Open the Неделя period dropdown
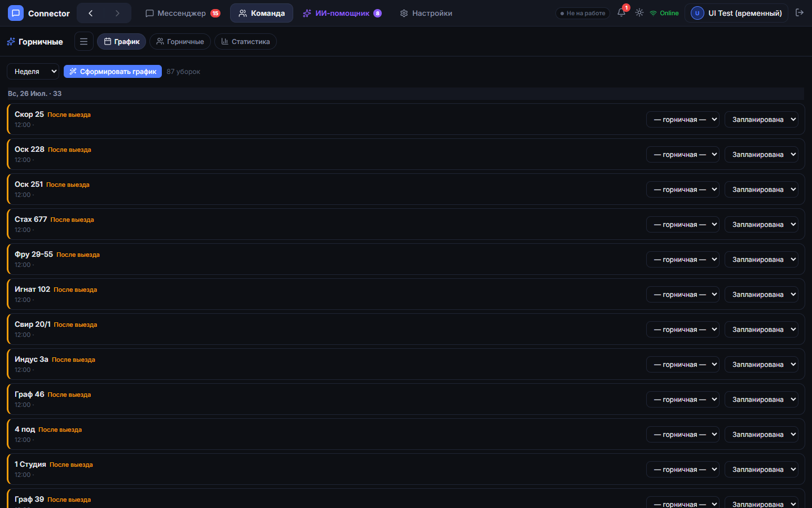The height and width of the screenshot is (508, 812). pyautogui.click(x=33, y=71)
